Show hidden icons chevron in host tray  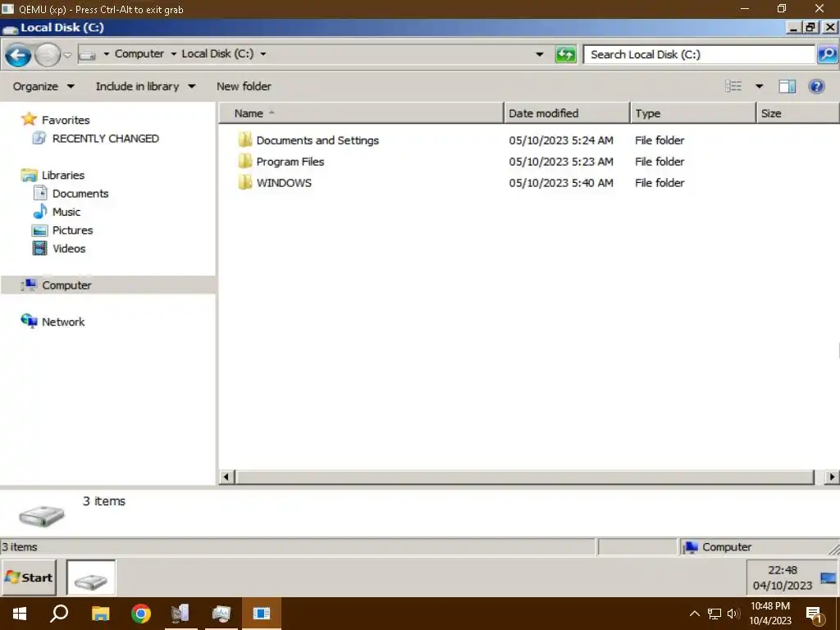(x=694, y=614)
